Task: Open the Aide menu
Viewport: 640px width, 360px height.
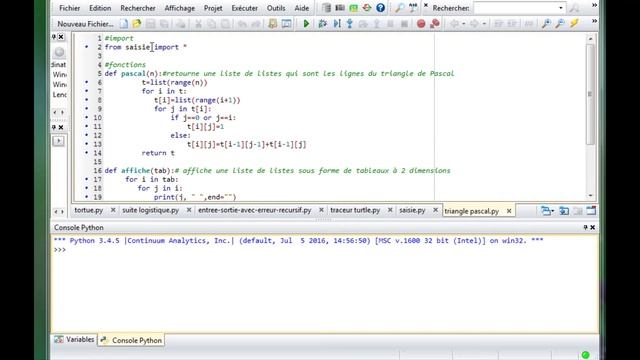Action: click(302, 8)
